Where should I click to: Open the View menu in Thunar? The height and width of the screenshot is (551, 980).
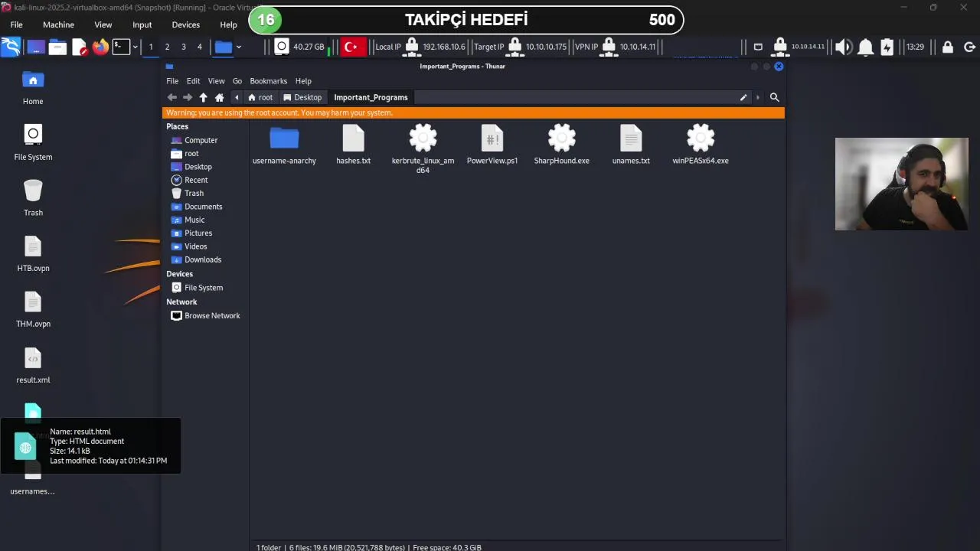[x=217, y=81]
